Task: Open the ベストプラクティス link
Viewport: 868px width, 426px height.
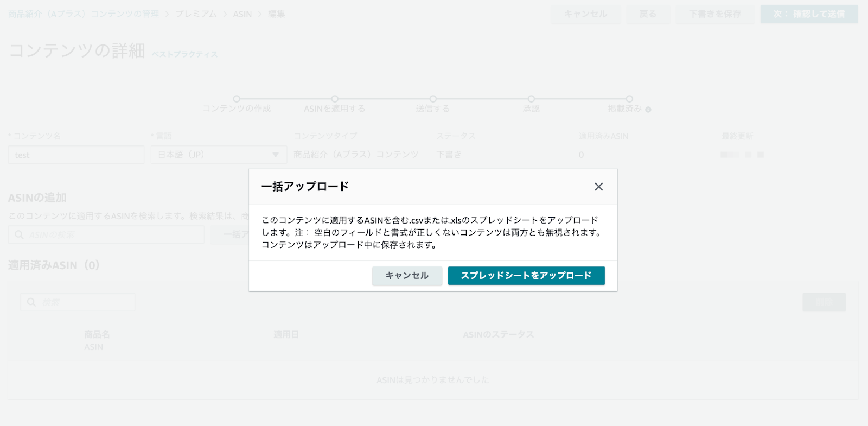Action: [184, 54]
